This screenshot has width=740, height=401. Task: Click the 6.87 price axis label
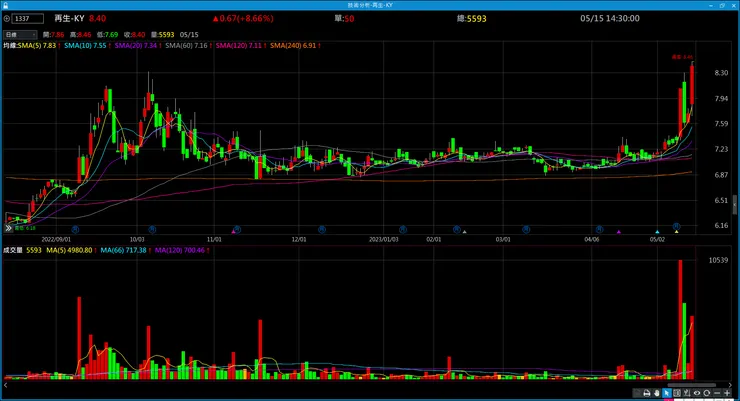click(x=721, y=175)
